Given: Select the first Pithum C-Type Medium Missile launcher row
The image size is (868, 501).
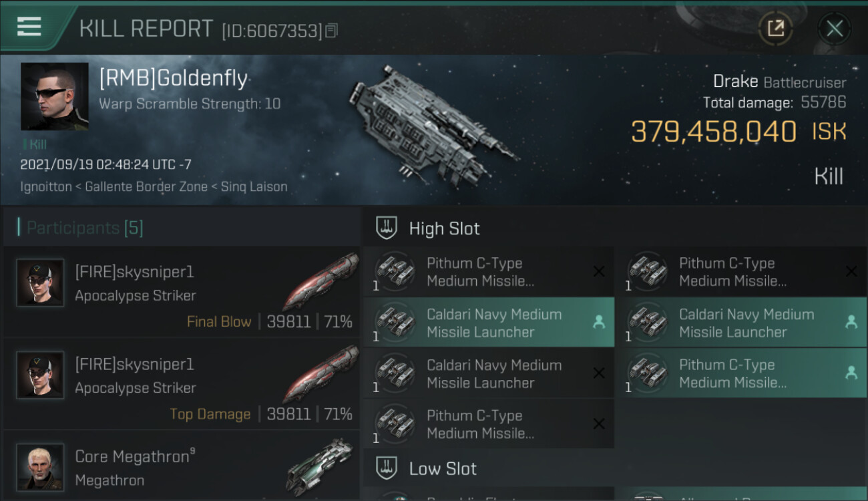Looking at the screenshot, I should click(487, 272).
